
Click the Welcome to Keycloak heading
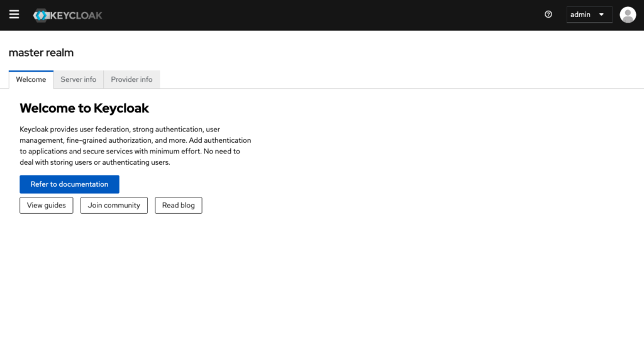[84, 108]
